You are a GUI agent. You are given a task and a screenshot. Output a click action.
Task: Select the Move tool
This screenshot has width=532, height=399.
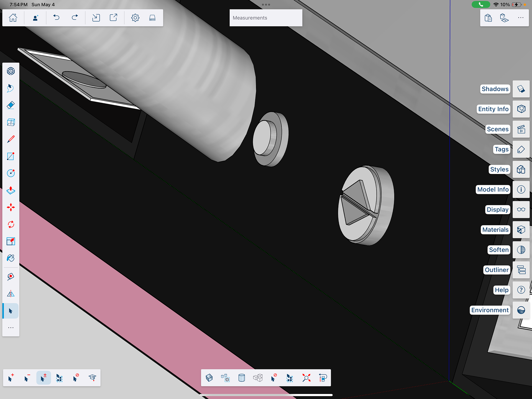click(x=11, y=207)
